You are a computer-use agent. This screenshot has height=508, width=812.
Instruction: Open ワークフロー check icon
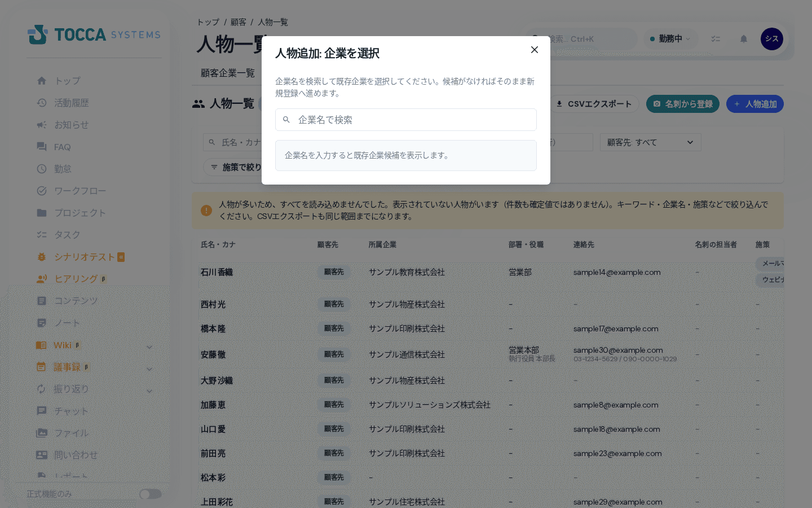point(42,191)
